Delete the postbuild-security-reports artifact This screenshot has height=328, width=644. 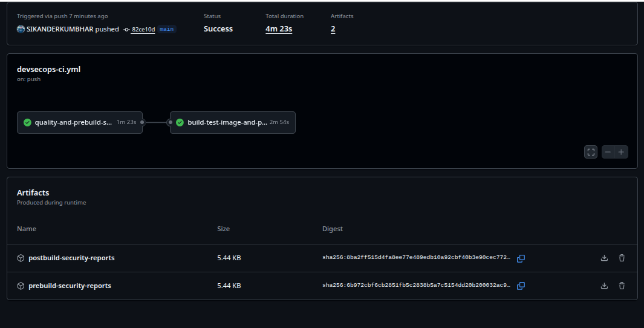pyautogui.click(x=622, y=258)
